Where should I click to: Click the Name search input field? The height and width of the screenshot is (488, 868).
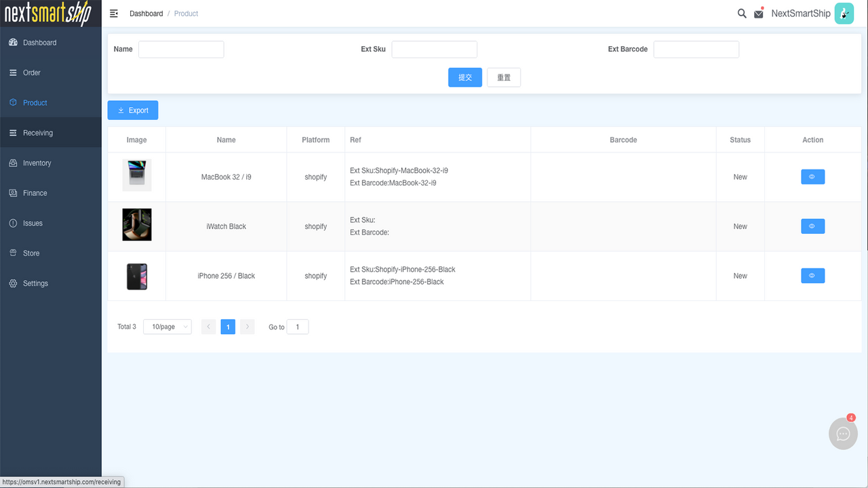(180, 49)
